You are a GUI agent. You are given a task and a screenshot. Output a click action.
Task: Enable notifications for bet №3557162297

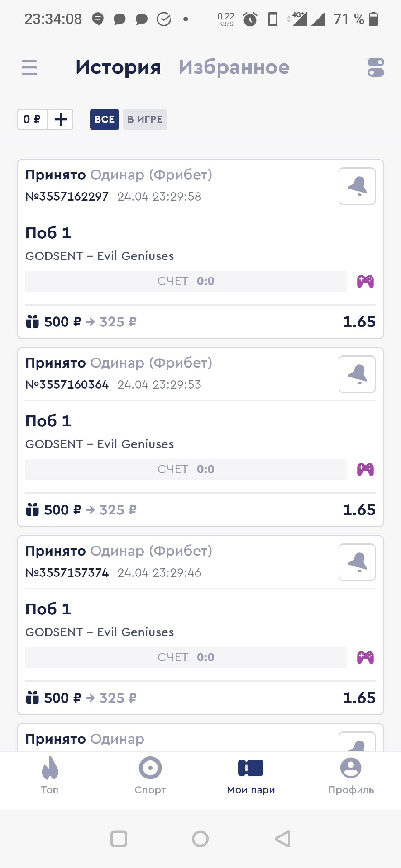[x=357, y=186]
